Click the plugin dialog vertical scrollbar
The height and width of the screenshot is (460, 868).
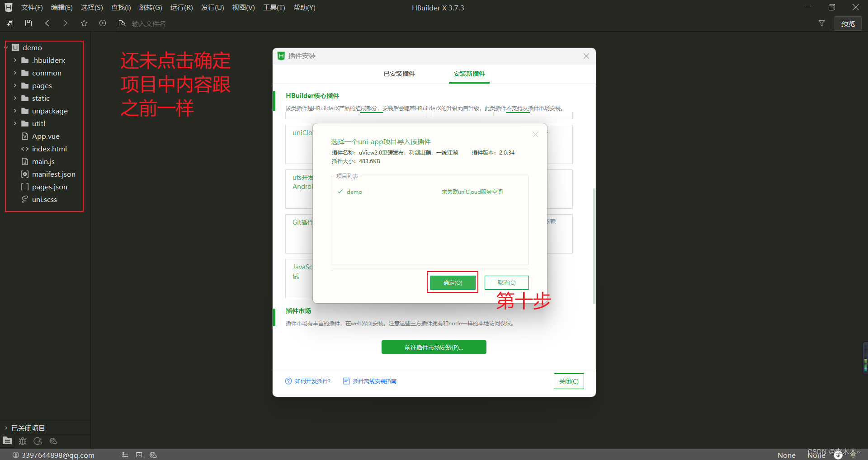point(594,246)
